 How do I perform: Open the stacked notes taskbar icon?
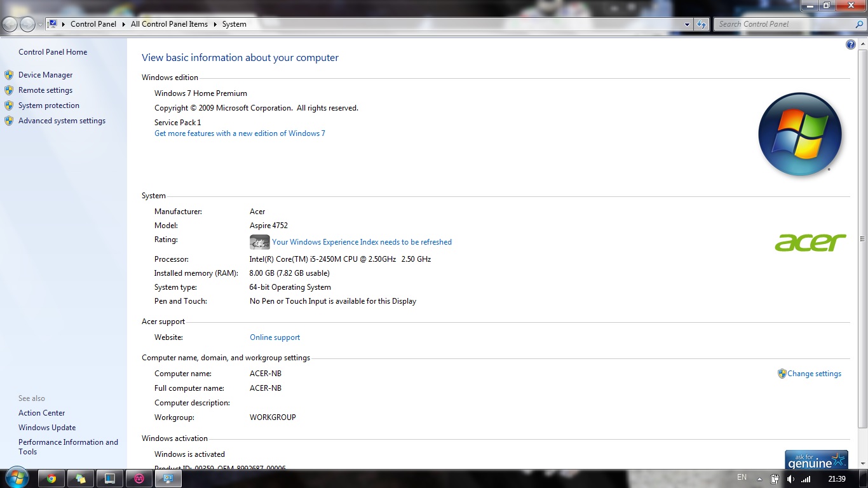pos(81,478)
